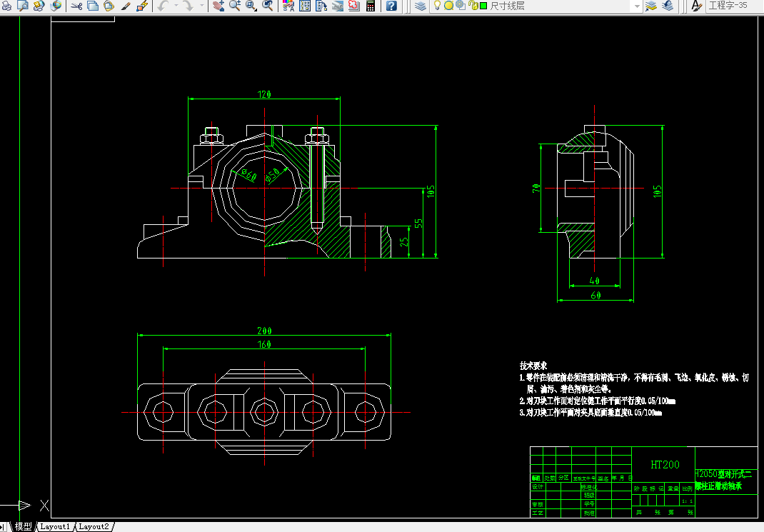Select the 160 dimension text

tap(264, 344)
